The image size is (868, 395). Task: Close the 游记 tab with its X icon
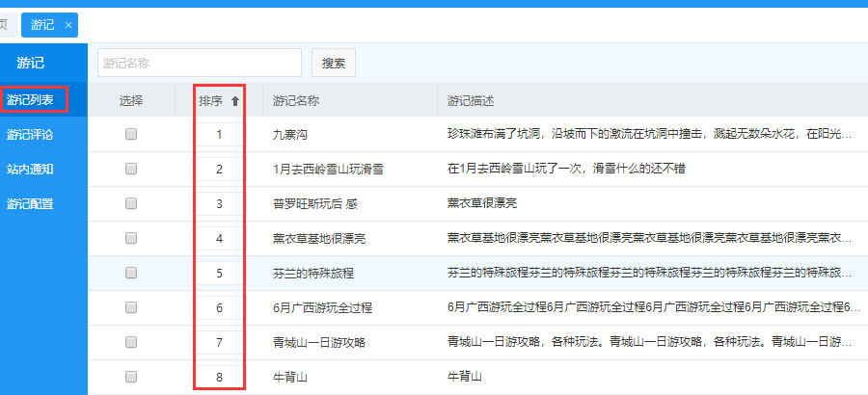coord(68,25)
